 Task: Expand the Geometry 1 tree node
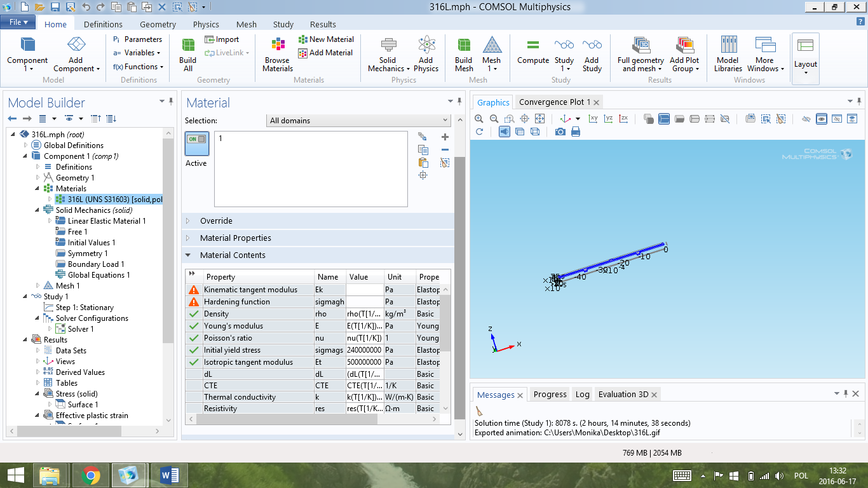[37, 178]
